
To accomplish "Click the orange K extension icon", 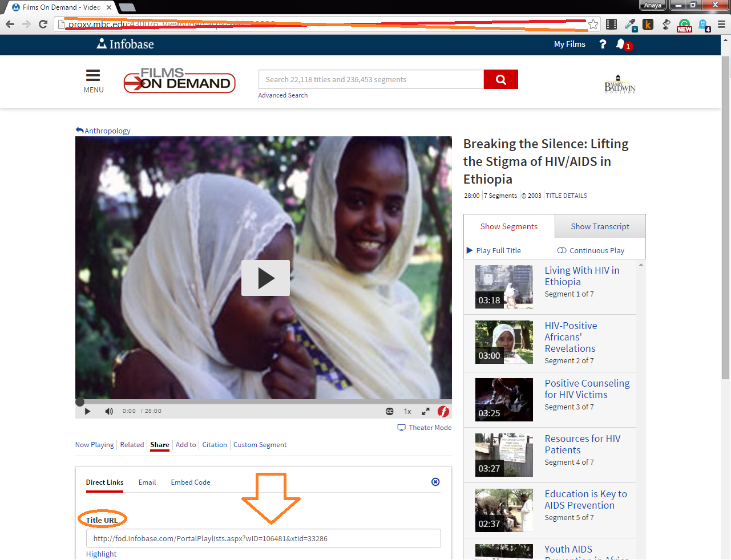I will [648, 24].
